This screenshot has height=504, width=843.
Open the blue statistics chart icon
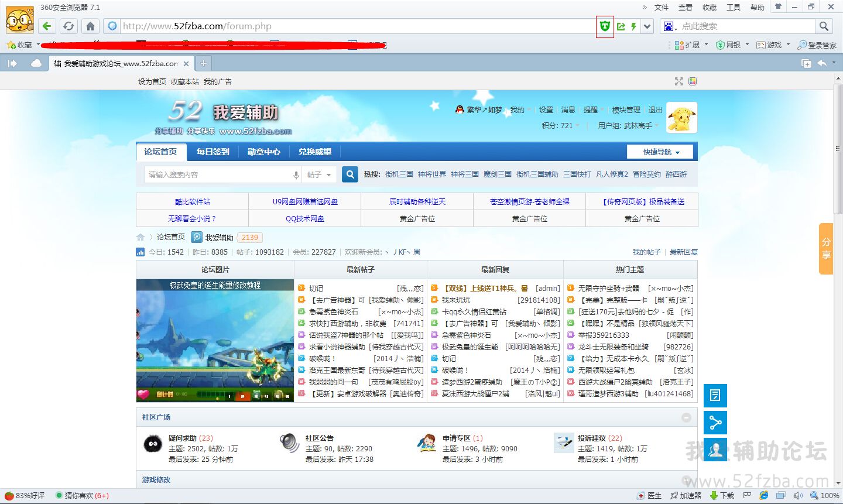click(x=140, y=252)
